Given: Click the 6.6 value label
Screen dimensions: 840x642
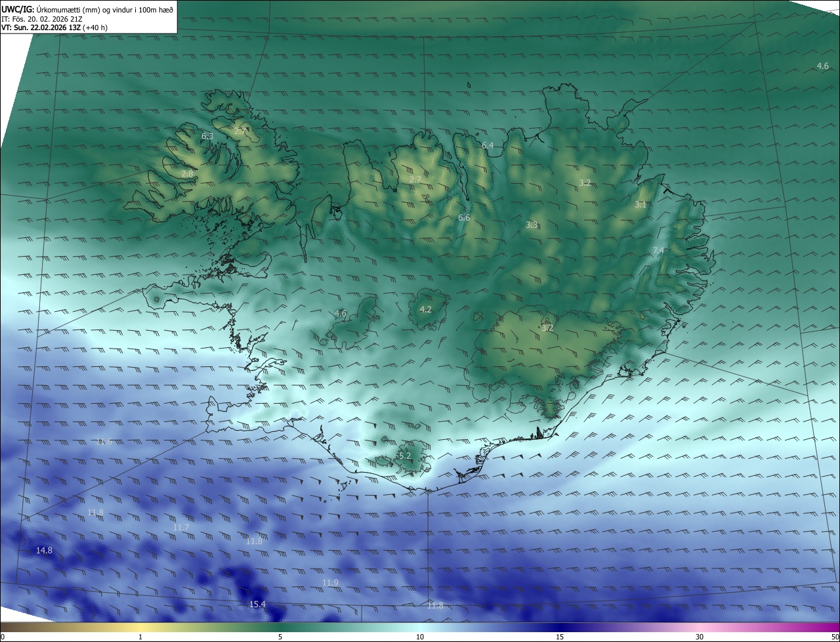Looking at the screenshot, I should click(464, 217).
